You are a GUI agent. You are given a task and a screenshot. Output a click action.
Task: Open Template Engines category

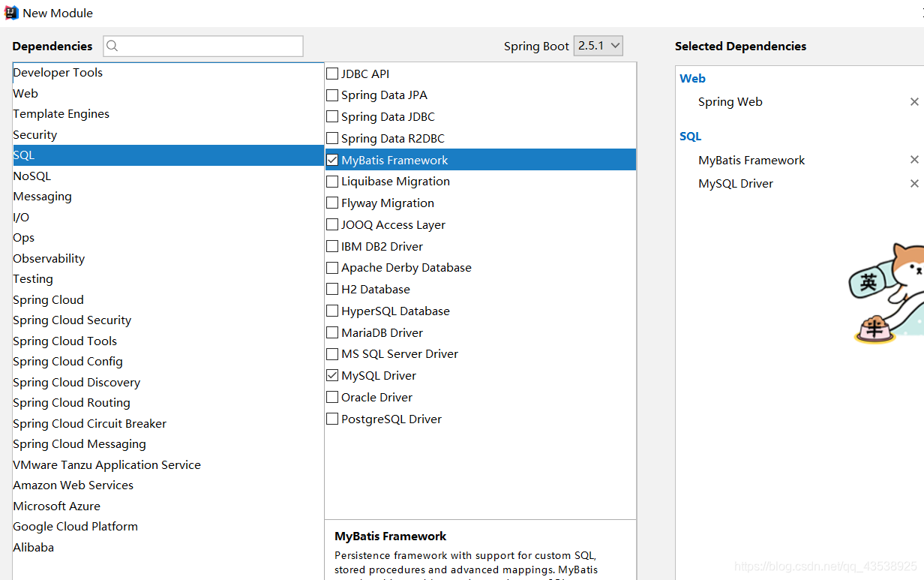(x=168, y=114)
